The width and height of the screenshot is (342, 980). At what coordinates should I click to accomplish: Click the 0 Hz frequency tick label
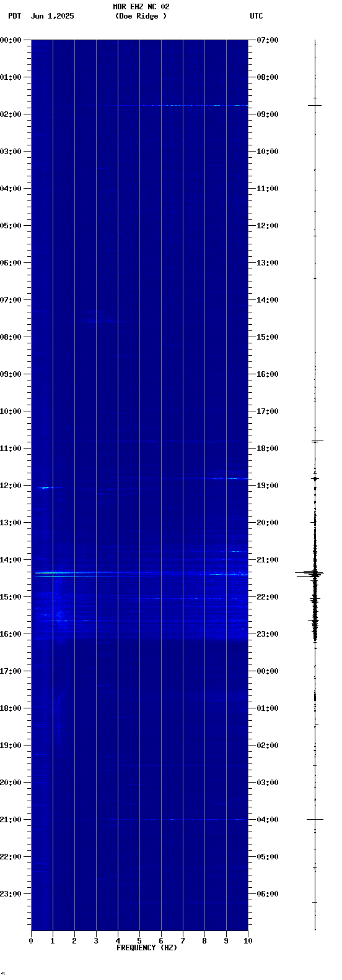[x=31, y=941]
